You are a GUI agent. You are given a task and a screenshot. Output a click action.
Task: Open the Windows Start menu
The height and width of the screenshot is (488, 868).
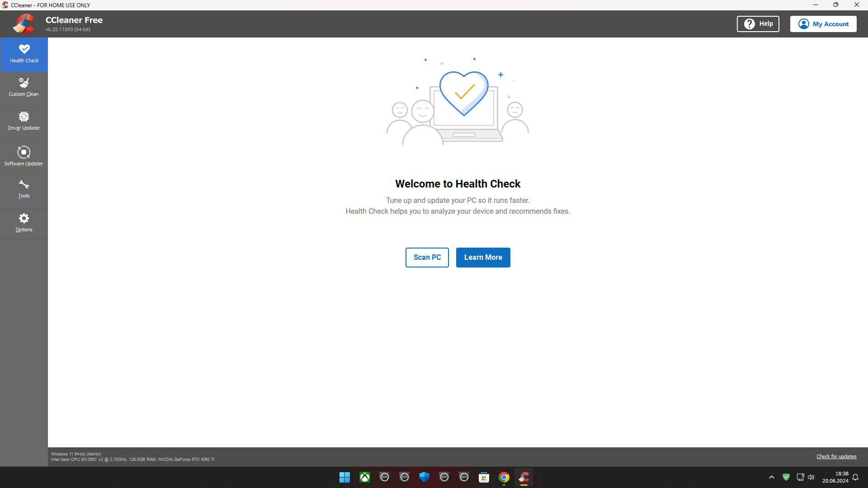[x=344, y=477]
